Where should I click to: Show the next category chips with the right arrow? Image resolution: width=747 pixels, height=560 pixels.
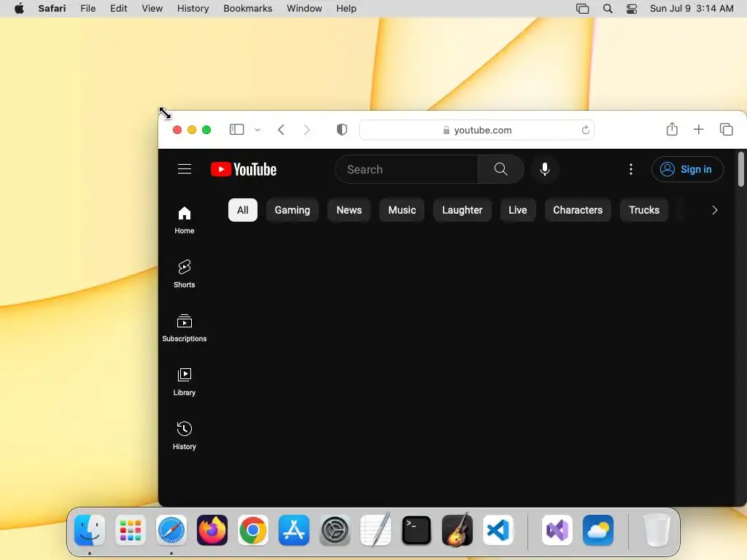coord(714,210)
